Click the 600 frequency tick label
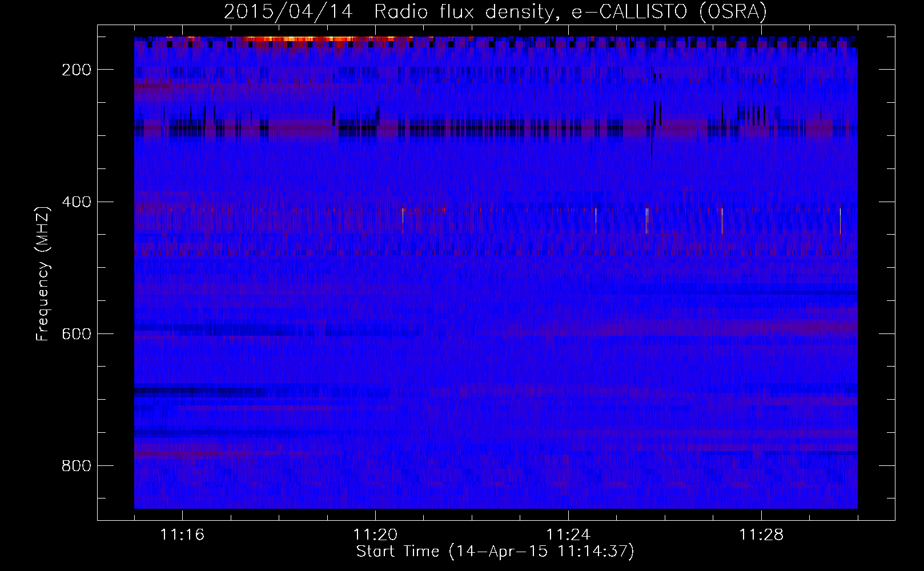Screen dimensions: 924x571 coord(77,334)
